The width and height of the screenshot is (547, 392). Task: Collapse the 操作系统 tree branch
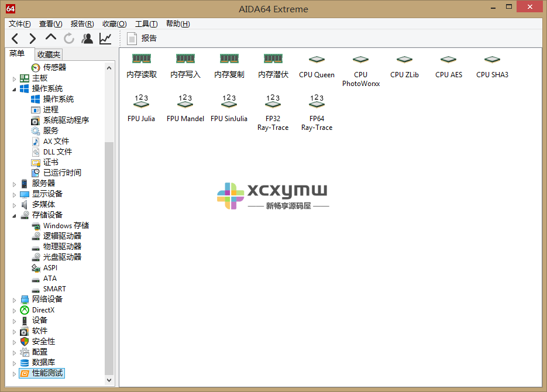[14, 88]
